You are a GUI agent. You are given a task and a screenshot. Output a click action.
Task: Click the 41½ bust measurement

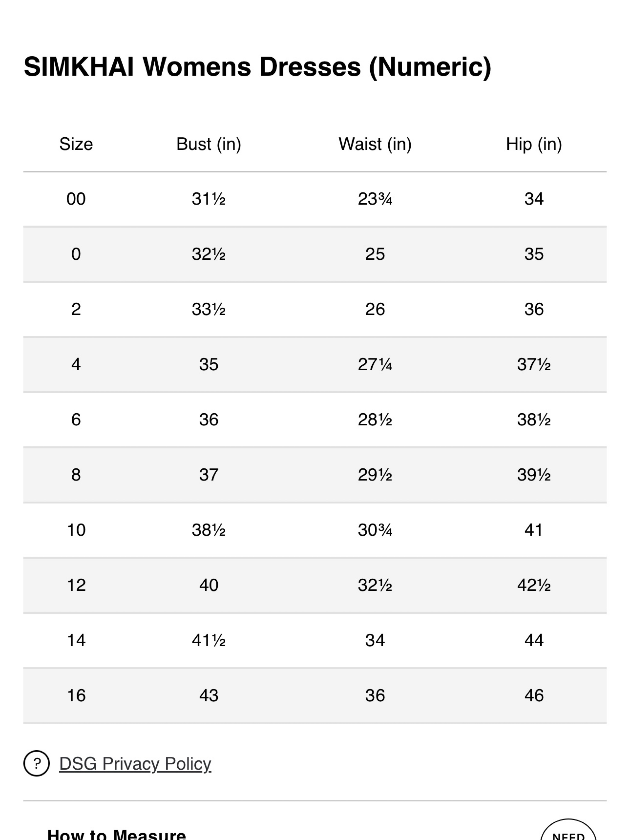click(209, 640)
